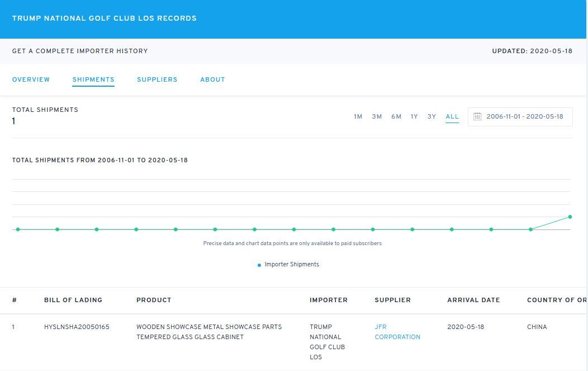
Task: Open the About tab
Action: pos(212,79)
